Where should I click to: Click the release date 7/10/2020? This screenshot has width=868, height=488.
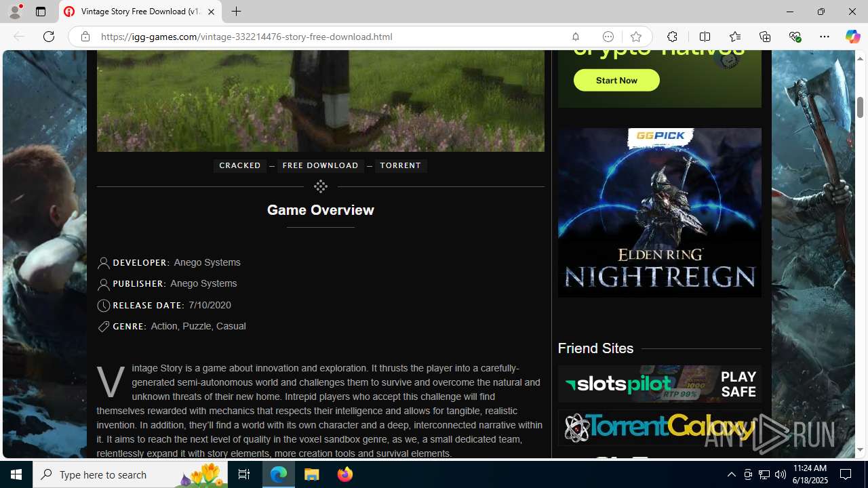pyautogui.click(x=210, y=305)
